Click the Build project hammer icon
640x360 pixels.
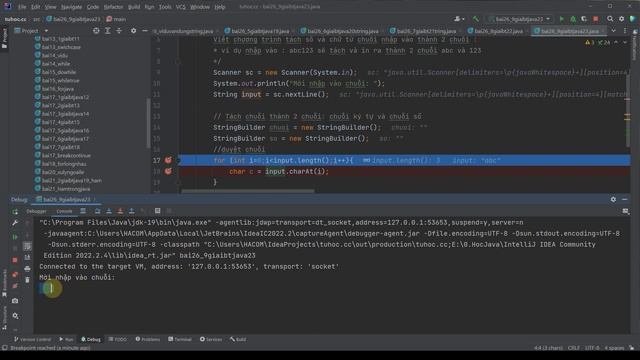tap(476, 19)
